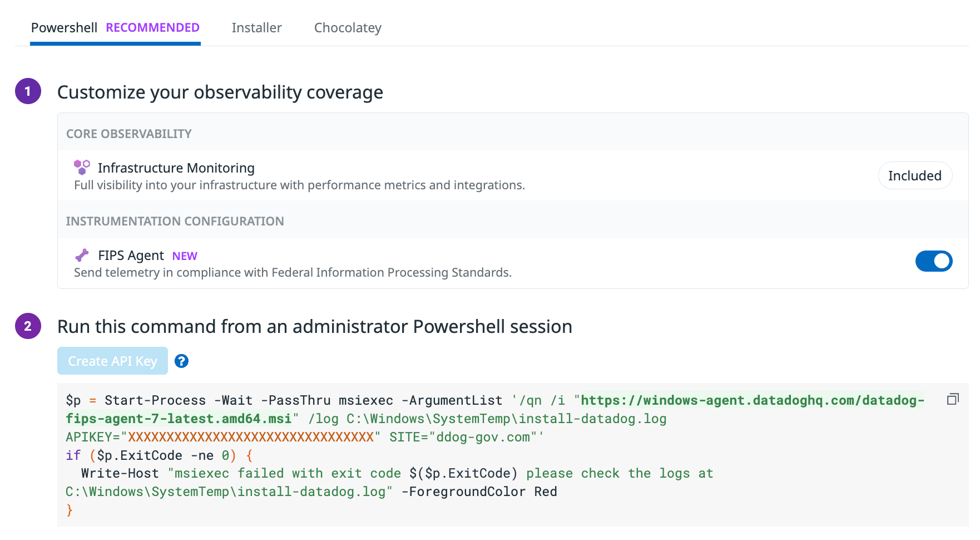980x540 pixels.
Task: Collapse the Customize your observability coverage panel
Action: (x=220, y=92)
